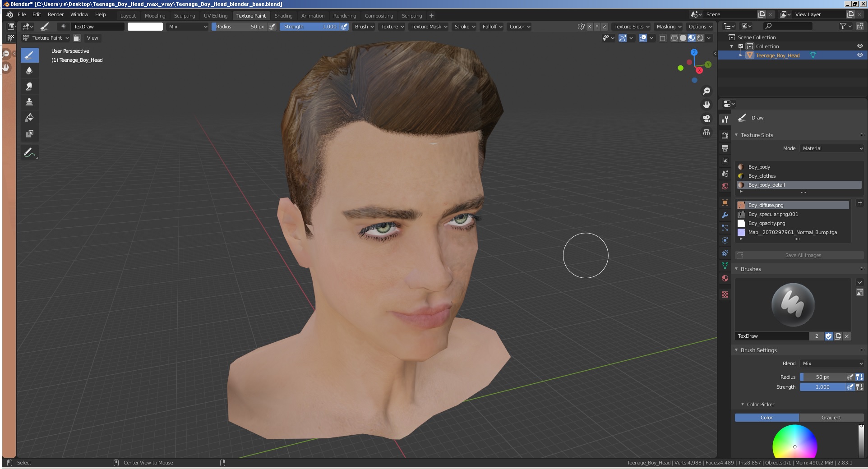Select the Boy_specular.png.001 texture slot

793,214
